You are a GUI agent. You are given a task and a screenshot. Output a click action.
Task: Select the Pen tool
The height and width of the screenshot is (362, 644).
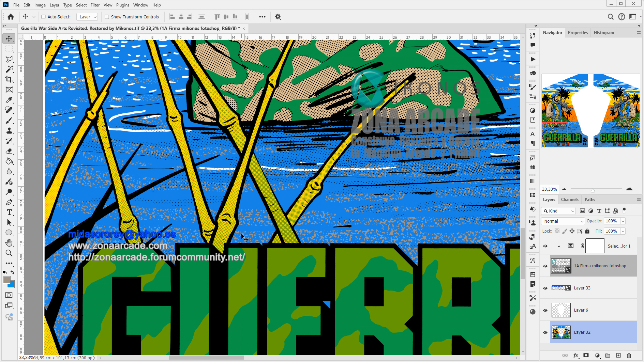coord(9,202)
